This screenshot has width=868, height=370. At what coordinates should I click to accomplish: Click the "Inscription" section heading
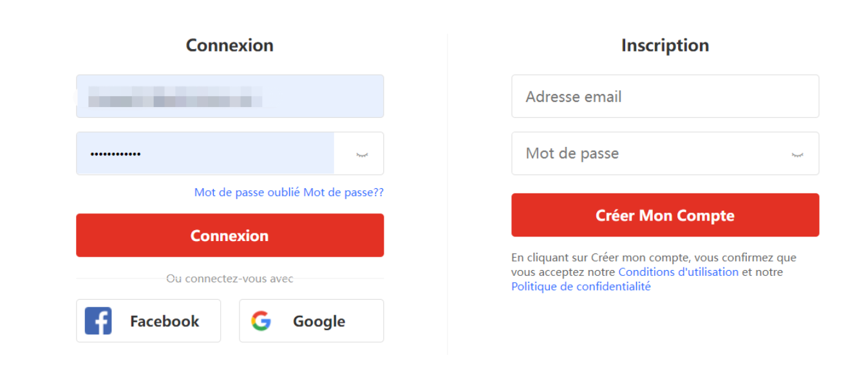click(x=665, y=45)
